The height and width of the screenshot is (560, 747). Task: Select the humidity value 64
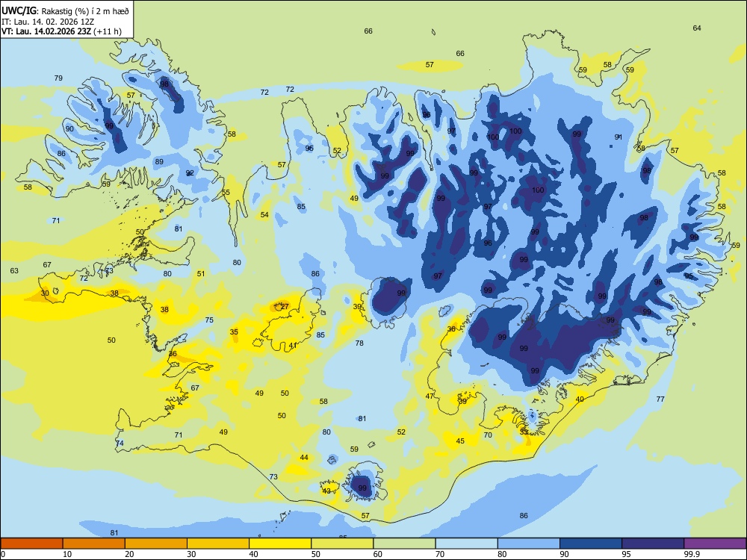tap(697, 28)
